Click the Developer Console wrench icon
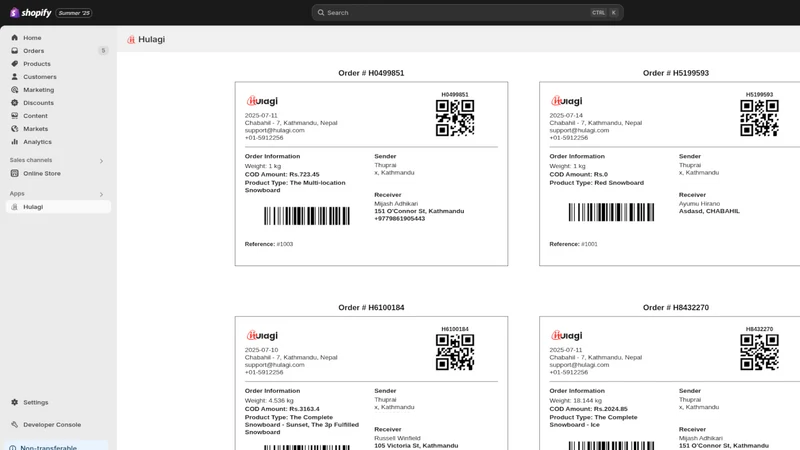Image resolution: width=800 pixels, height=450 pixels. click(14, 424)
